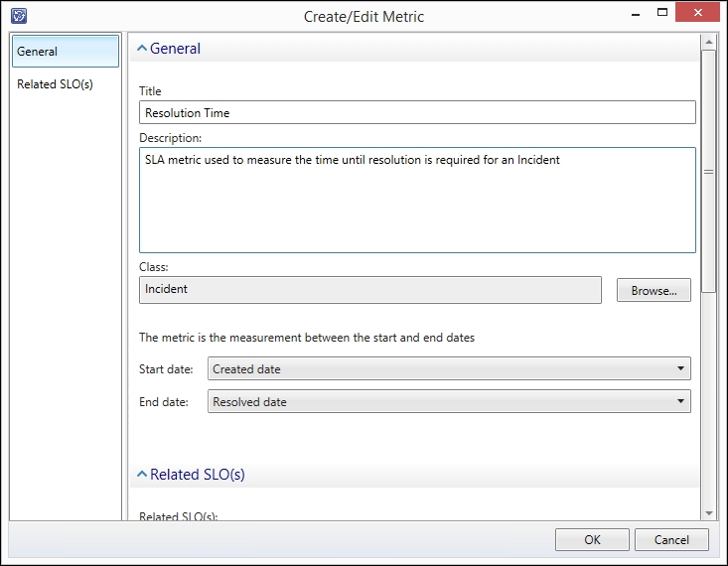Confirm with the OK button
The image size is (728, 566).
pos(592,539)
